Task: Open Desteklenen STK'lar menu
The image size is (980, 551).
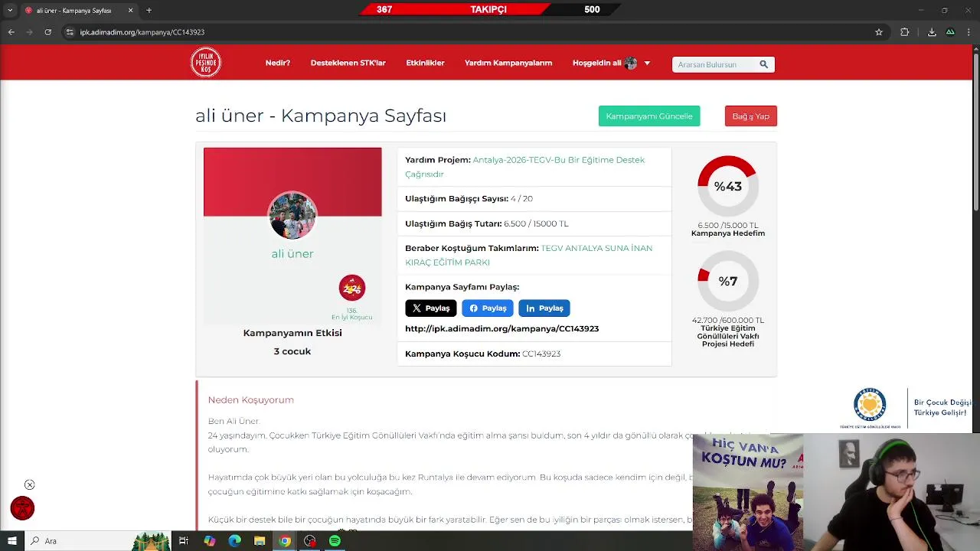Action: click(x=348, y=63)
